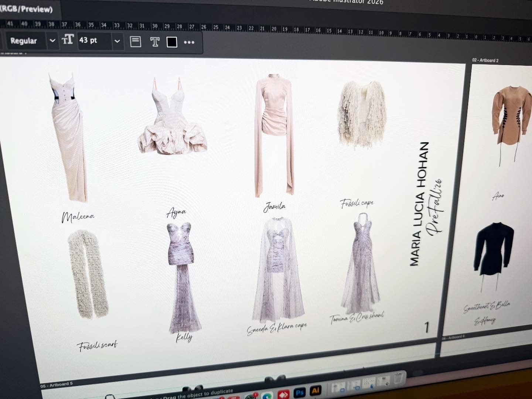
Task: Launch Microsoft Edge from the dock
Action: 267,396
